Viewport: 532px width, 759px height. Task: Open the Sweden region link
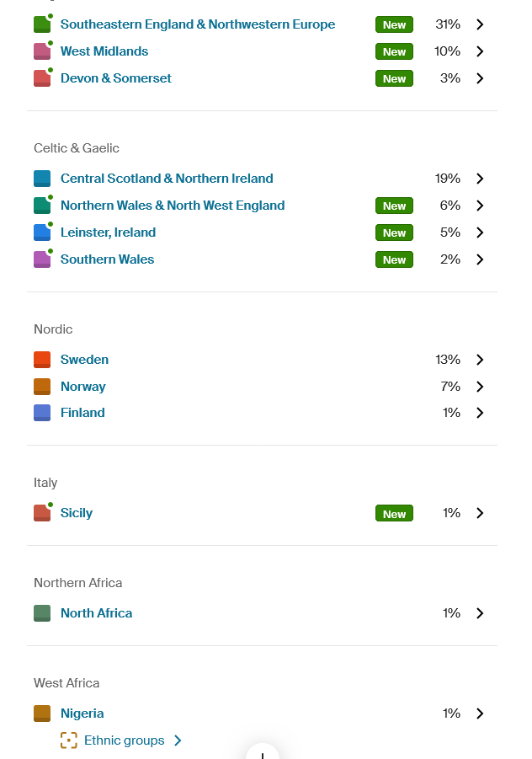tap(84, 360)
